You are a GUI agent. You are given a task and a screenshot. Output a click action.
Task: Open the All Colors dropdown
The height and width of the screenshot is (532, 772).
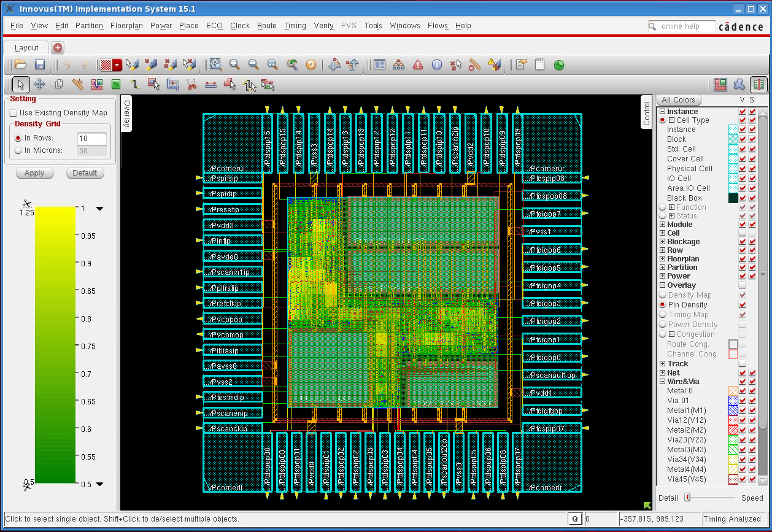tap(679, 100)
